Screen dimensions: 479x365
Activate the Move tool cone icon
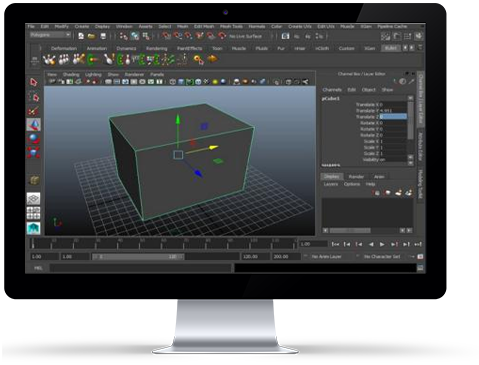[x=33, y=125]
